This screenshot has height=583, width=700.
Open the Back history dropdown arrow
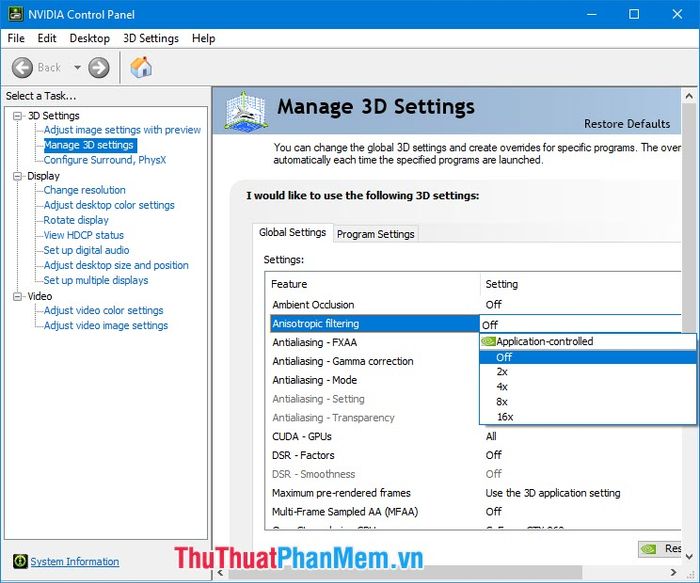[x=77, y=68]
